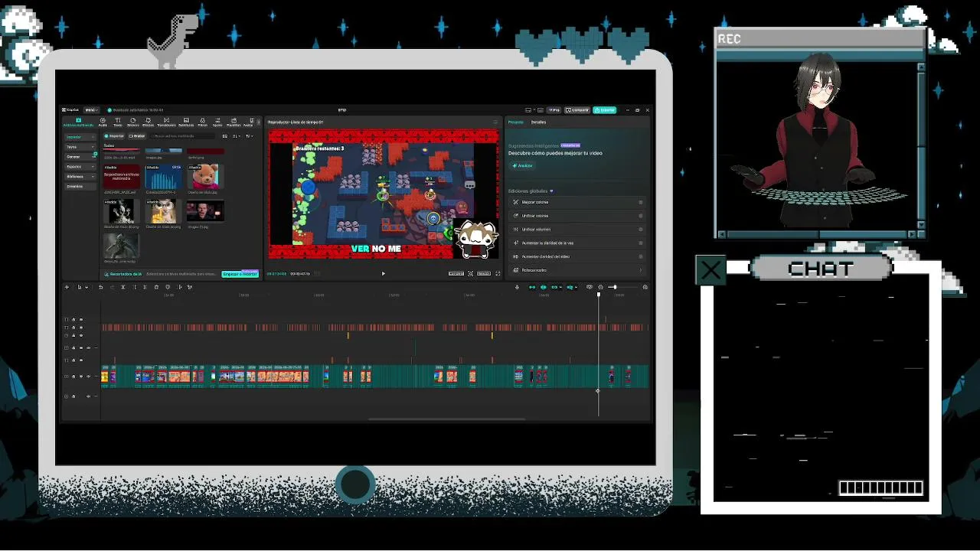Open the Transiciones tab

point(166,122)
